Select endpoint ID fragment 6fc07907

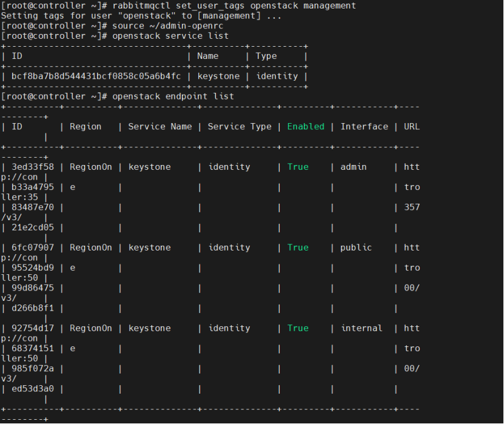[x=33, y=247]
